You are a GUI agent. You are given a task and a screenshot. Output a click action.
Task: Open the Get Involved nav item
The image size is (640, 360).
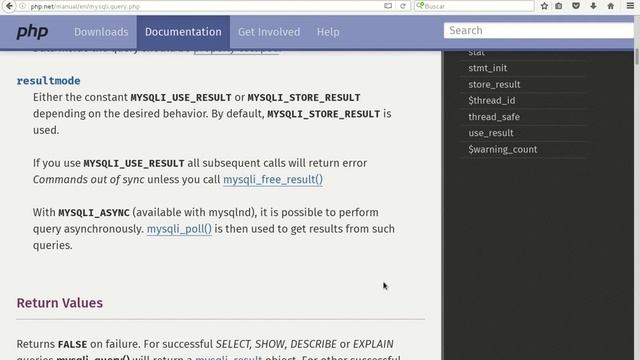point(269,32)
